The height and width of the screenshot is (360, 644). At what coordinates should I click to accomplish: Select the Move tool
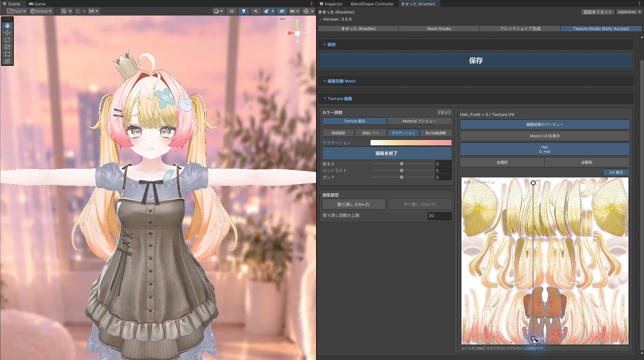pyautogui.click(x=7, y=33)
